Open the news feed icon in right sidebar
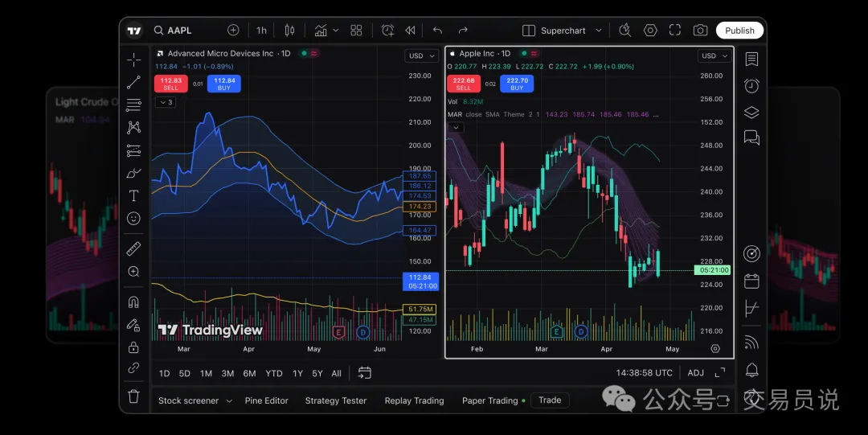The height and width of the screenshot is (435, 868). coord(751,343)
